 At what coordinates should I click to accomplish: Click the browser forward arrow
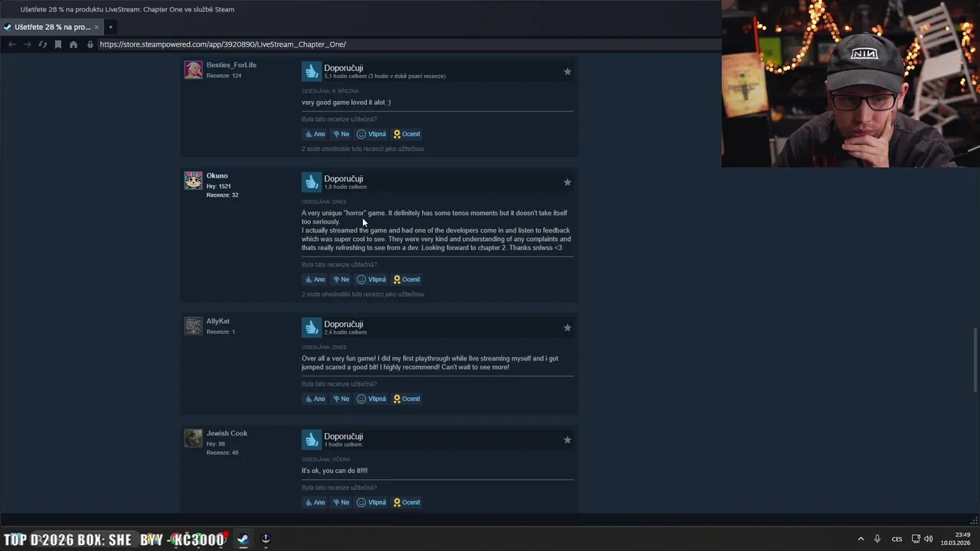[27, 44]
